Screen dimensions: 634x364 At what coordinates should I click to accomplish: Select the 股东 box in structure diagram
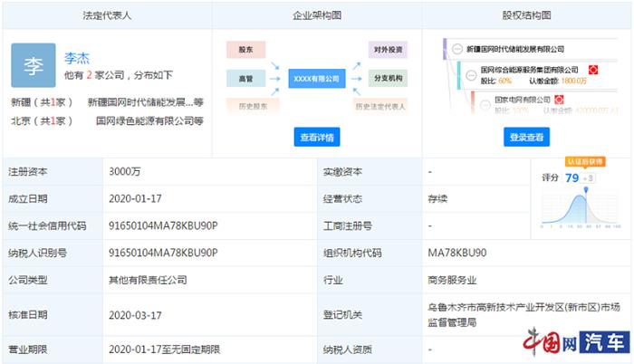click(245, 50)
